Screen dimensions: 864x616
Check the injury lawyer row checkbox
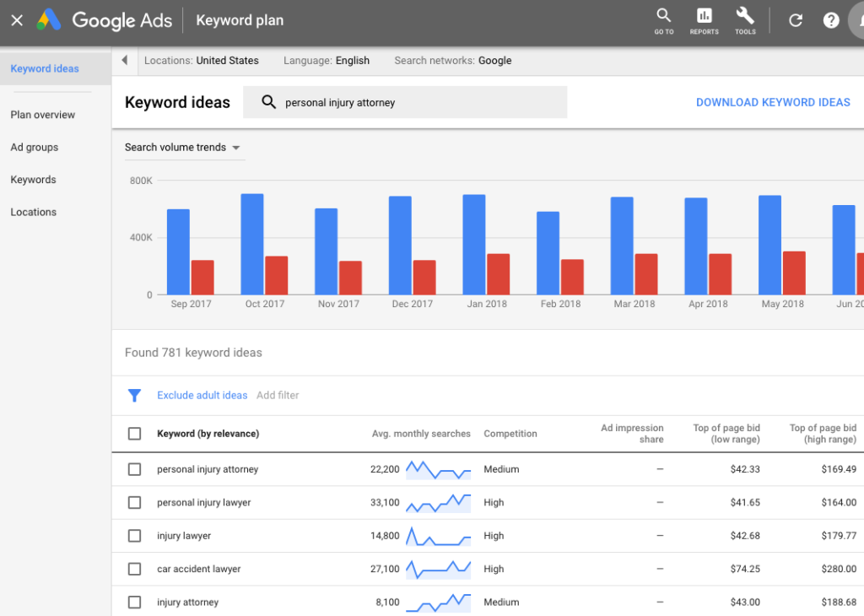(x=134, y=536)
